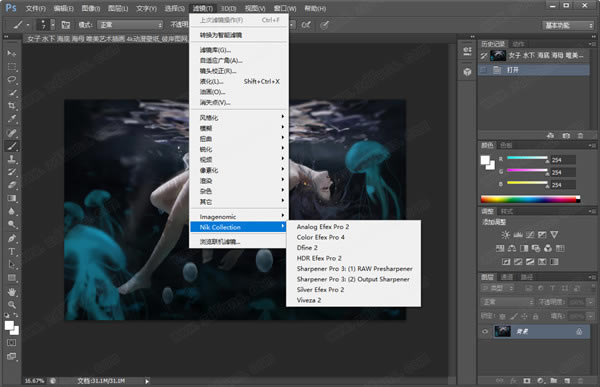Open the brush preset picker arrow
The width and height of the screenshot is (600, 387).
click(53, 25)
